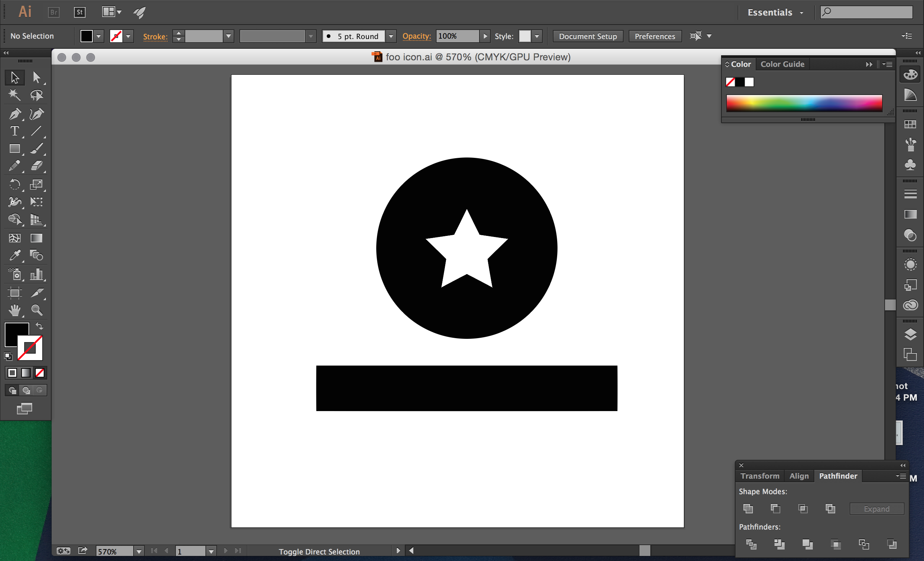Open the Essentials workspace dropdown
The image size is (924, 561).
[775, 12]
